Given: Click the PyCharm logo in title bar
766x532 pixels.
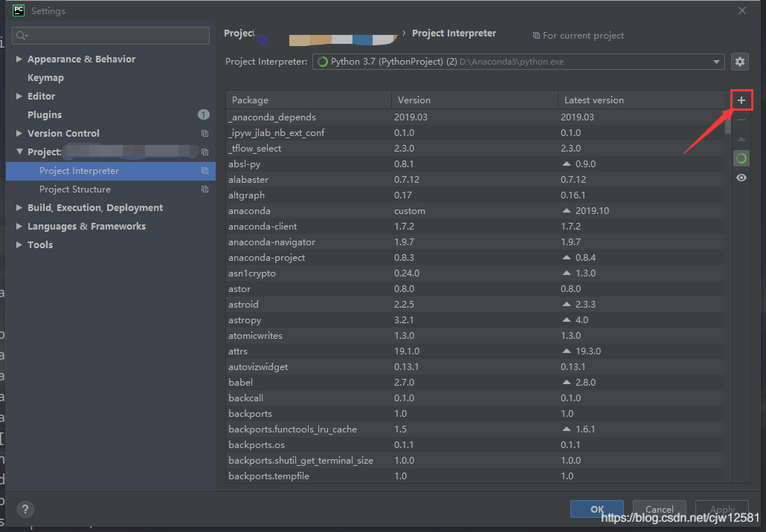Looking at the screenshot, I should (19, 10).
